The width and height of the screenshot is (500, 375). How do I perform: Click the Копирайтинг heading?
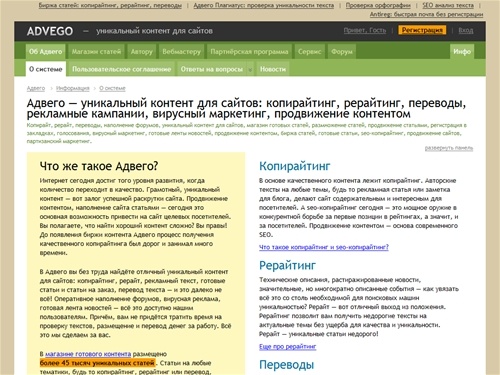tap(295, 166)
